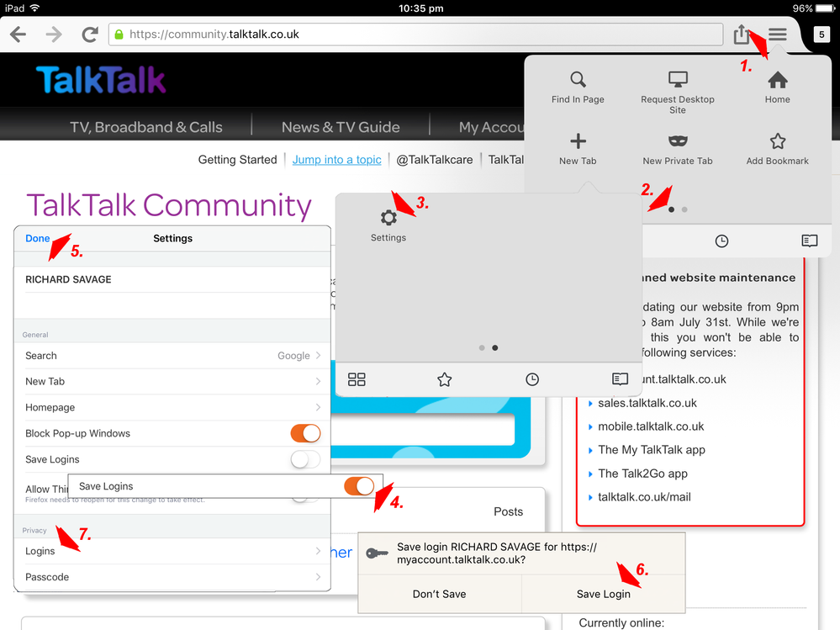Open the Logins privacy row
The image size is (840, 630).
pos(172,551)
